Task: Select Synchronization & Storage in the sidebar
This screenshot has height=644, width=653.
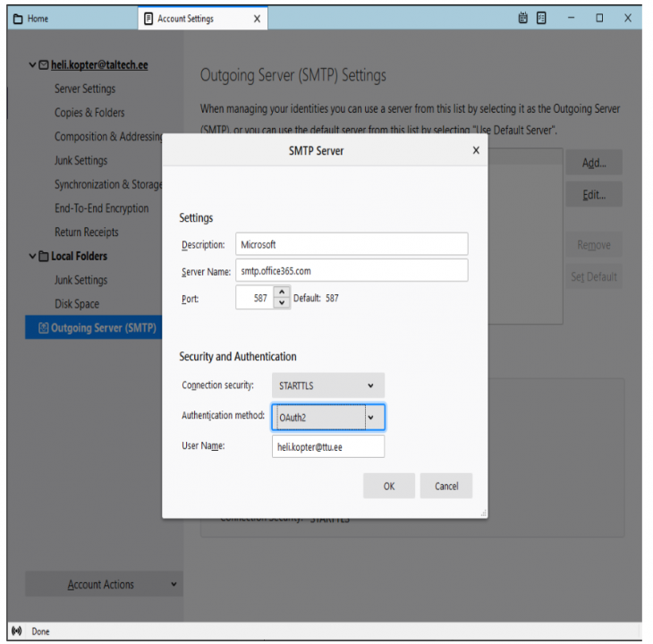Action: coord(109,184)
